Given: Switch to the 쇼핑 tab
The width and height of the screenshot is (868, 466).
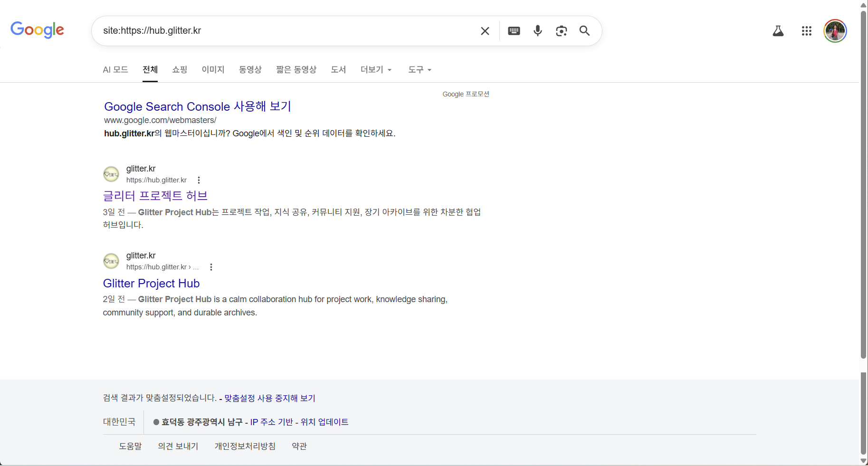Looking at the screenshot, I should coord(180,69).
